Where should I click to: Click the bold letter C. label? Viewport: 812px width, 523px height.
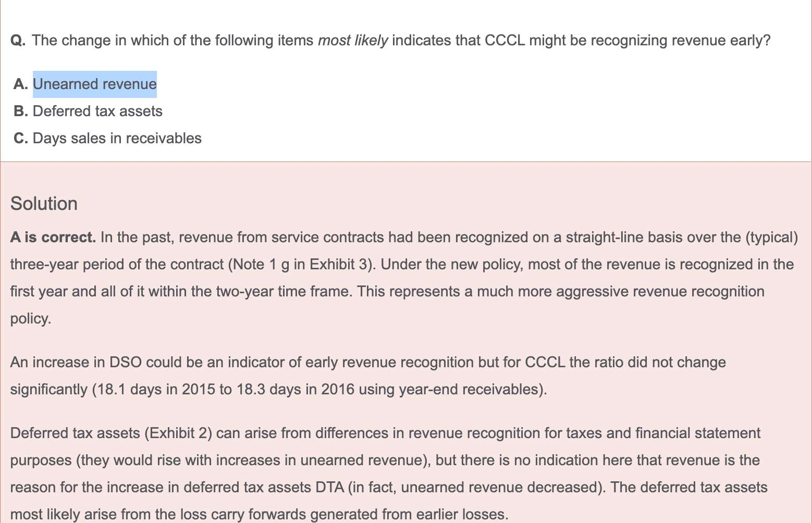pos(21,138)
